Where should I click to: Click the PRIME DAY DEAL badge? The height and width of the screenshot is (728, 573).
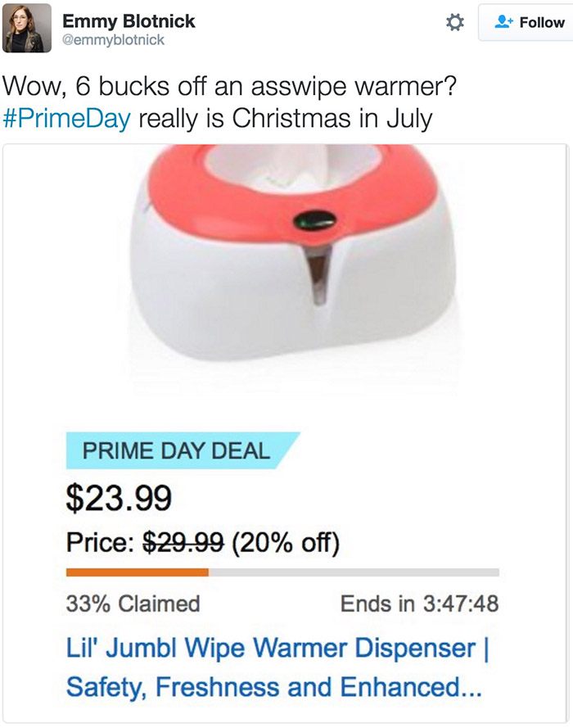[x=176, y=450]
